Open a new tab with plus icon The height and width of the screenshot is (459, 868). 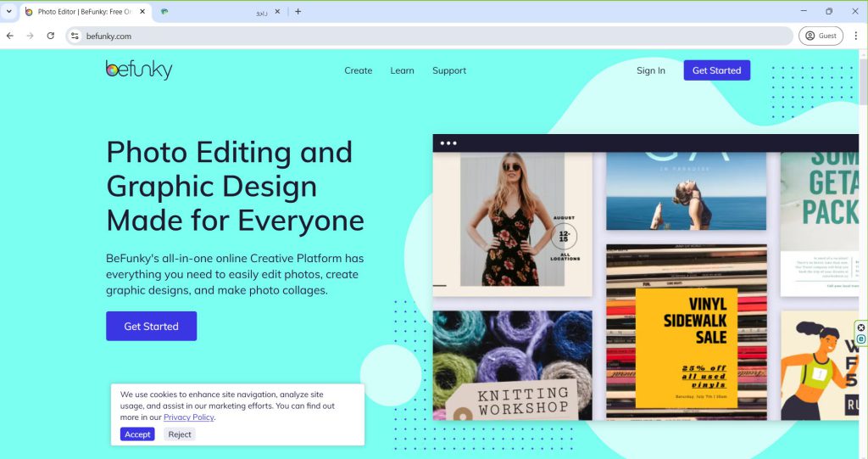tap(298, 11)
